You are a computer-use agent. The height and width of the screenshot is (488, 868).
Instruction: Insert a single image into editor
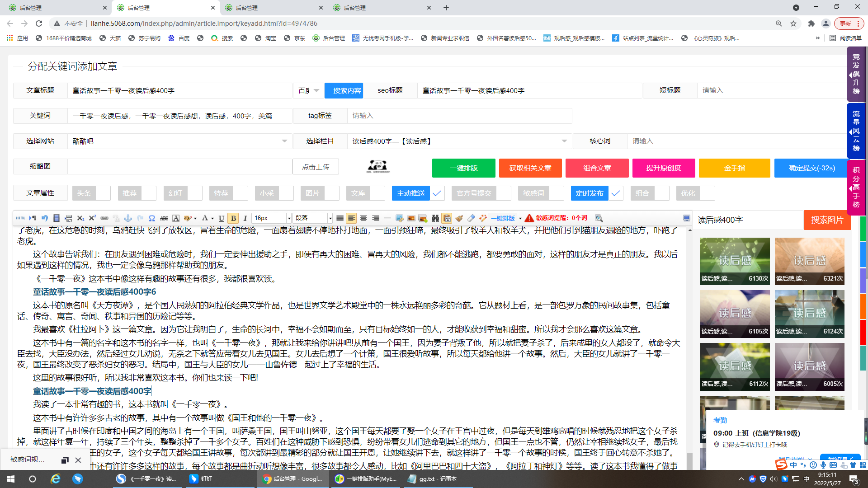[411, 218]
